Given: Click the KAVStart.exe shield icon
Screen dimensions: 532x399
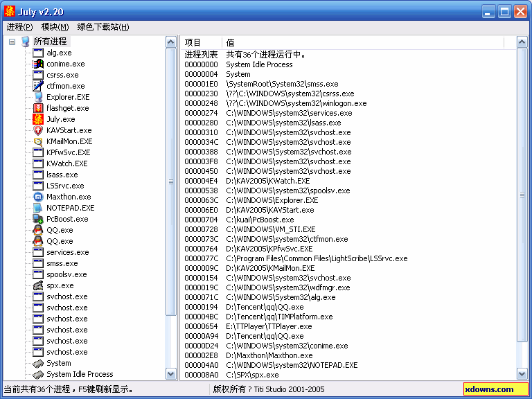Looking at the screenshot, I should tap(38, 130).
